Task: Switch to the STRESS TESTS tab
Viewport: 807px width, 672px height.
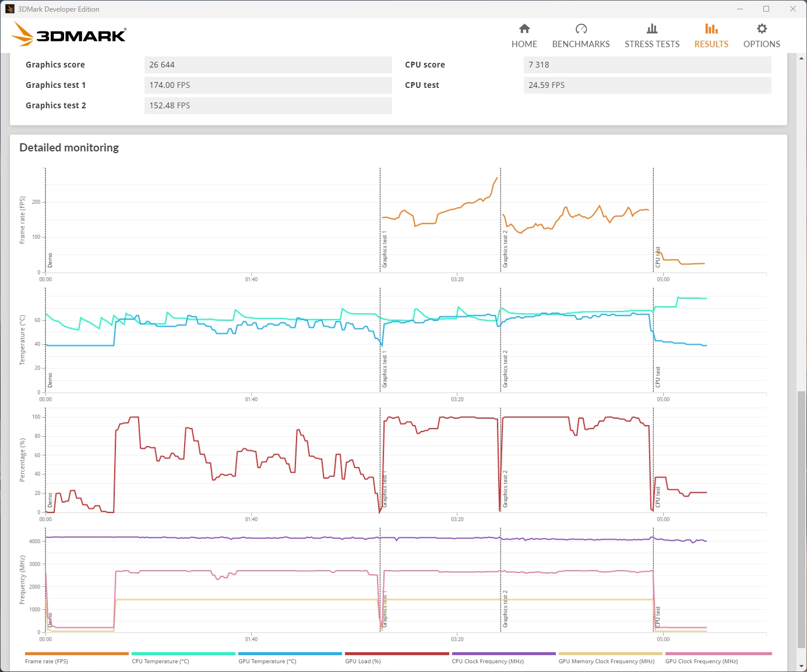Action: [x=652, y=44]
